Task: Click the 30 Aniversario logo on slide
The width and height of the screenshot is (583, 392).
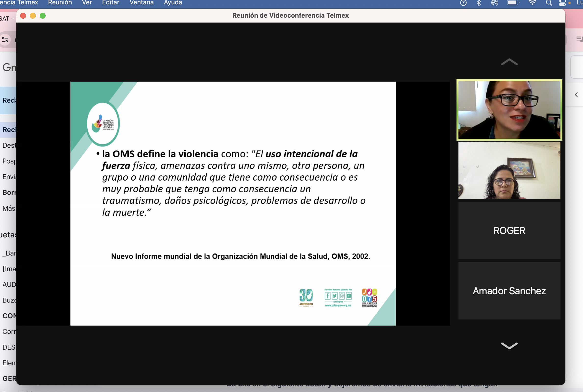Action: [306, 298]
